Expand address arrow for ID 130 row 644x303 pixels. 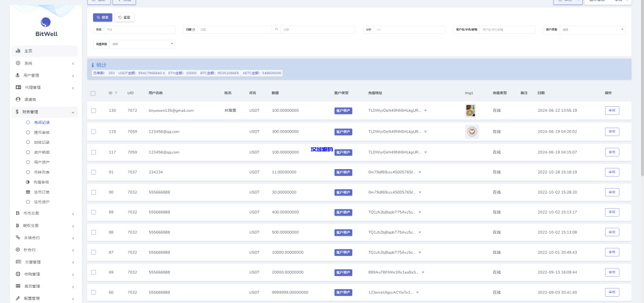click(x=426, y=111)
